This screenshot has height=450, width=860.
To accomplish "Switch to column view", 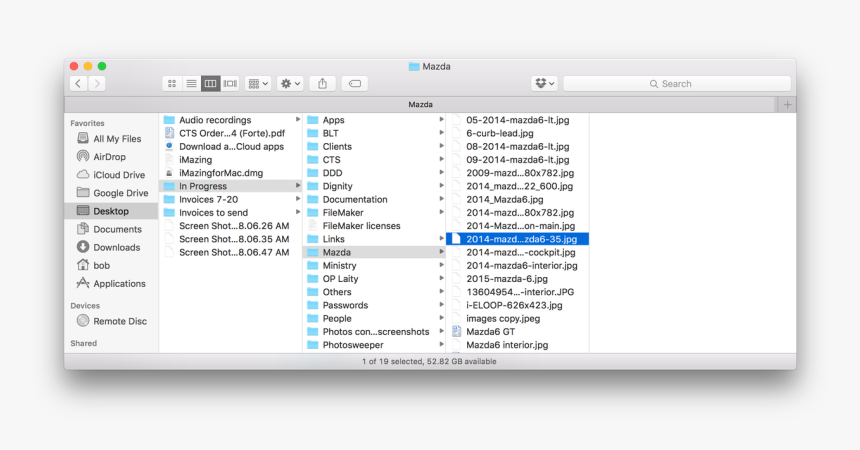I will 211,83.
